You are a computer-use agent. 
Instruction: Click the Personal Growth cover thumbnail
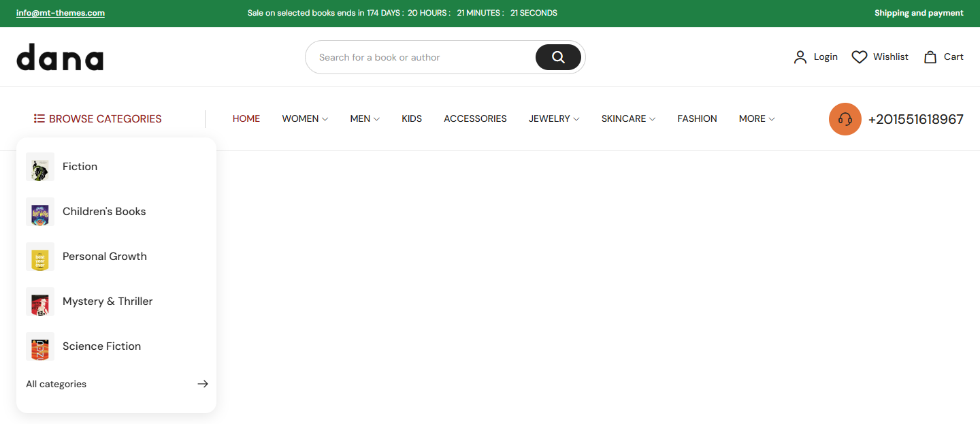pos(40,257)
